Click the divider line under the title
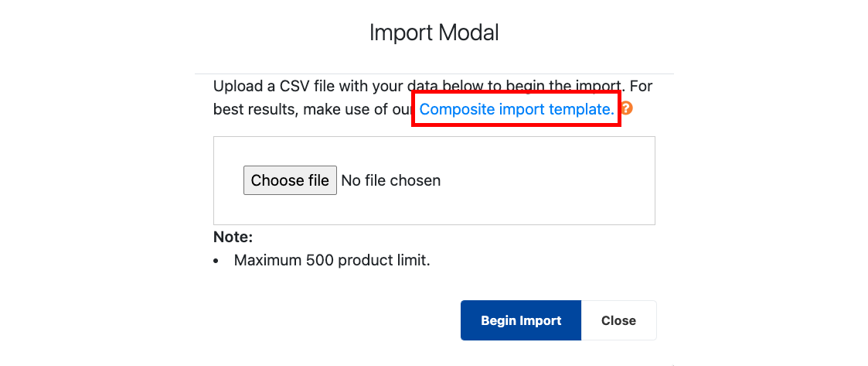This screenshot has height=366, width=868. coord(434,74)
